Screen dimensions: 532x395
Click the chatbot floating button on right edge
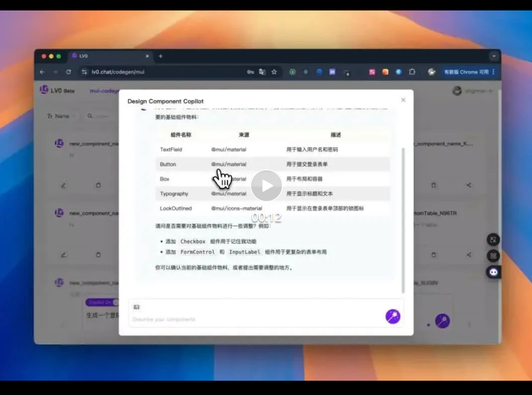click(x=493, y=272)
